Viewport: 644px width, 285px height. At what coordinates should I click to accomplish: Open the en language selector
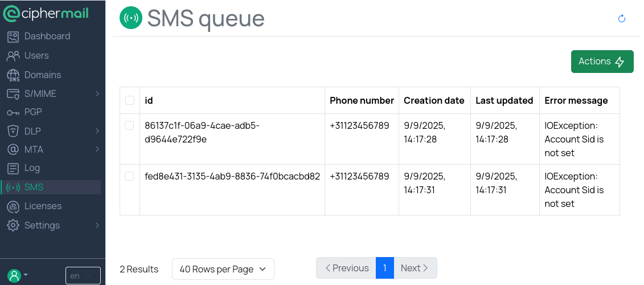tap(83, 276)
